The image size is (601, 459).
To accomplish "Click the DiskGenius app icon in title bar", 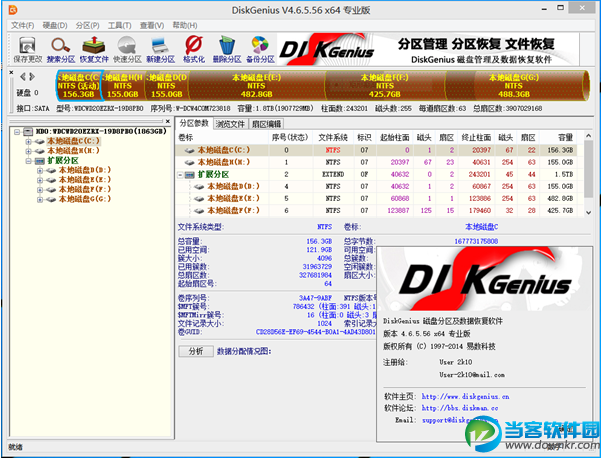I will tap(13, 10).
